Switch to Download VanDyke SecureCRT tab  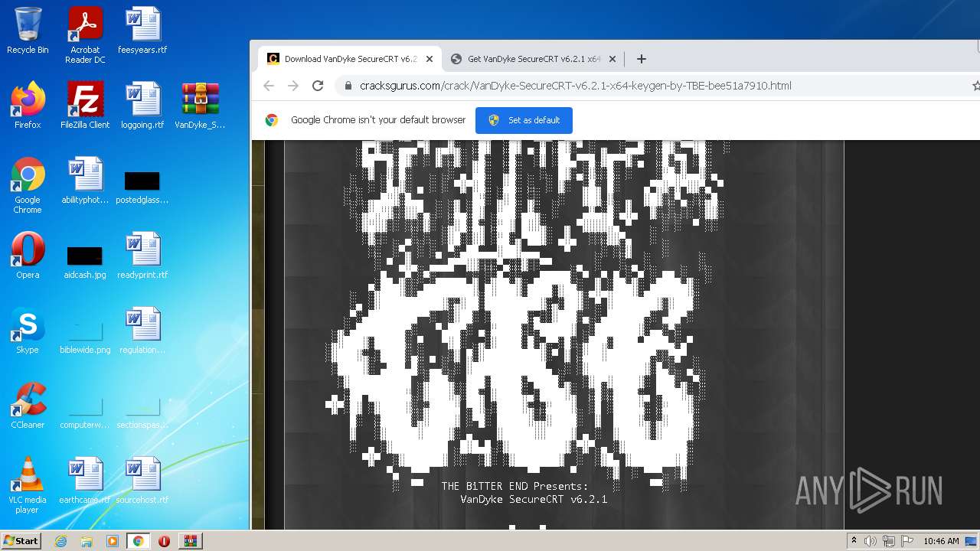(x=349, y=59)
